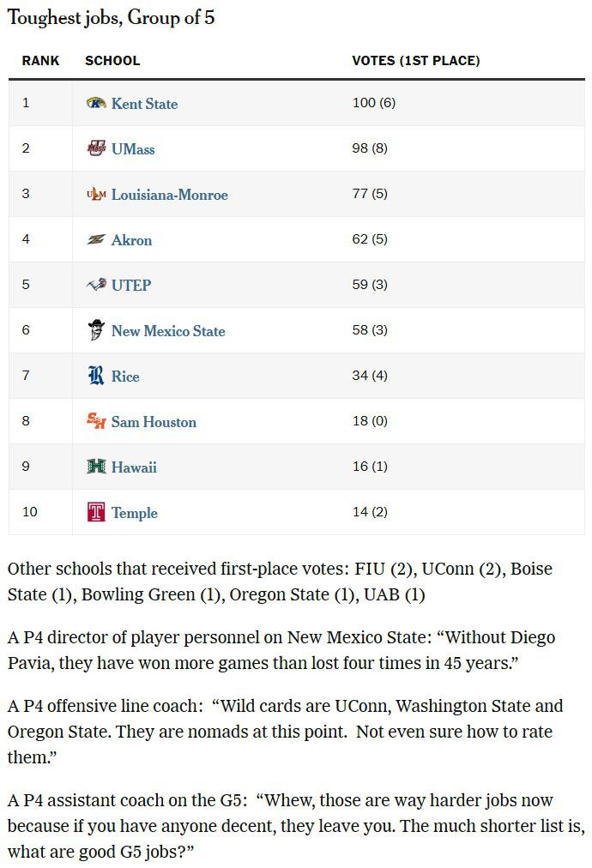Open the Kent State team link
The height and width of the screenshot is (868, 592).
pos(144,104)
